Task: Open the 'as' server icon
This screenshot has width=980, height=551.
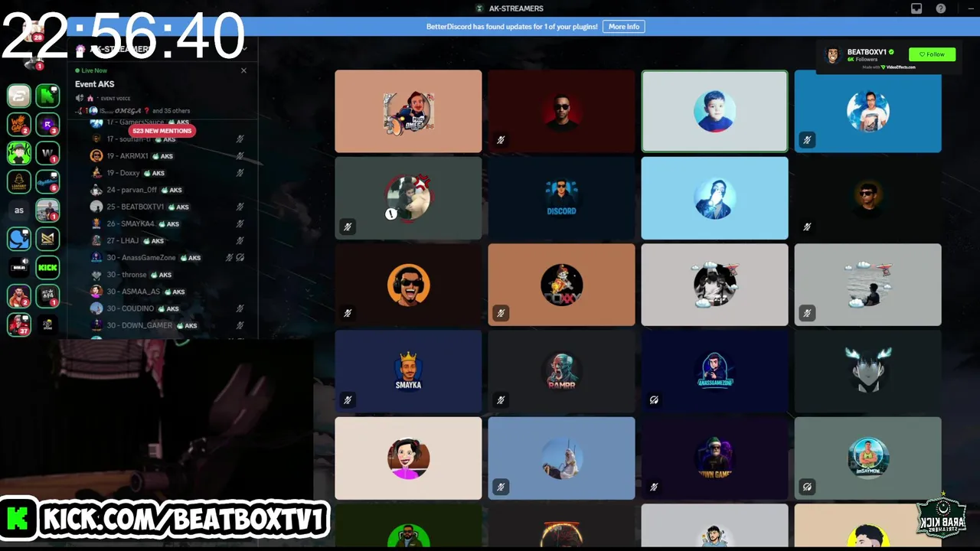Action: (x=19, y=210)
